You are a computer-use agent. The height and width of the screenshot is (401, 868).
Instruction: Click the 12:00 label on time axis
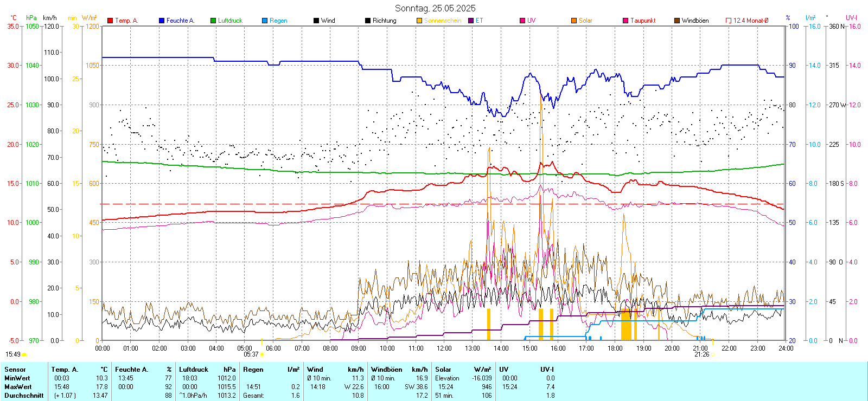coord(444,348)
